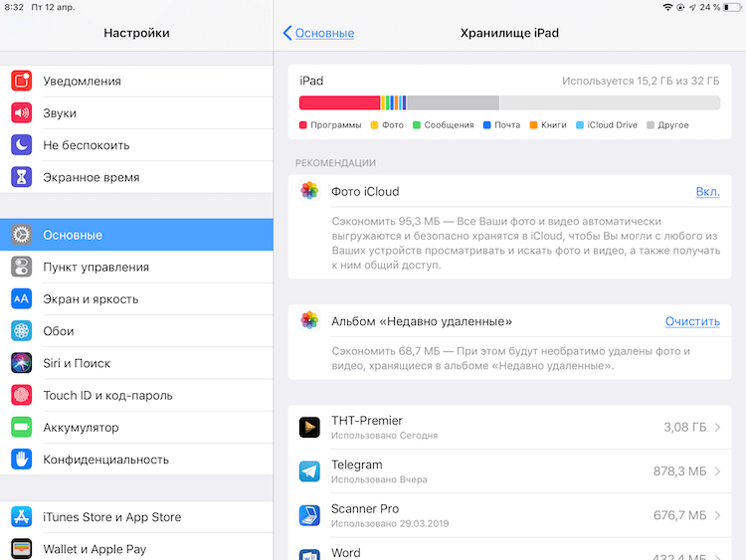This screenshot has width=746, height=560.
Task: Select Wallet и Apple Pay row
Action: (136, 549)
